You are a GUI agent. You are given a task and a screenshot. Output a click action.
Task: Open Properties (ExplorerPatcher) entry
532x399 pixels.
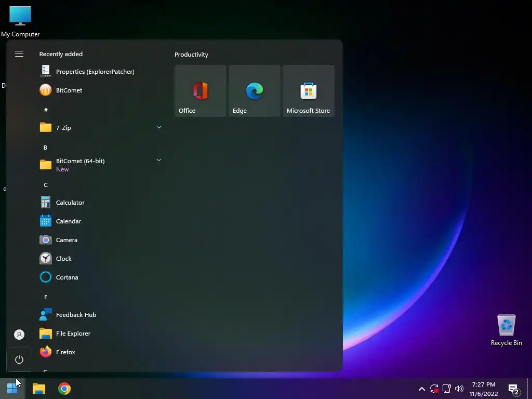tap(100, 72)
